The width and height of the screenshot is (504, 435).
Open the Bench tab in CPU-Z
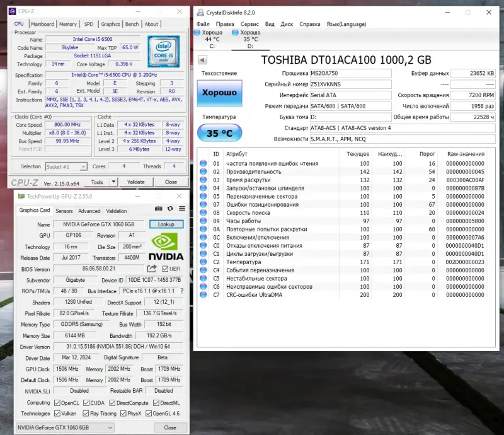(x=132, y=24)
